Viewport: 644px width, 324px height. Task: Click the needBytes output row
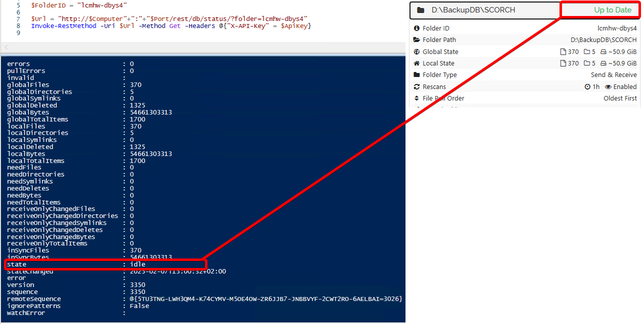coord(70,195)
